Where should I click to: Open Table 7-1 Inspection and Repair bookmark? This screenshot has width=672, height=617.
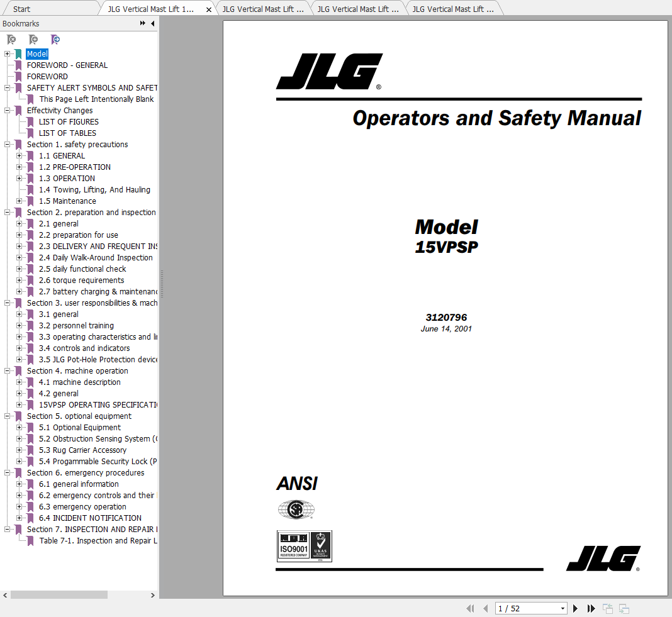98,541
